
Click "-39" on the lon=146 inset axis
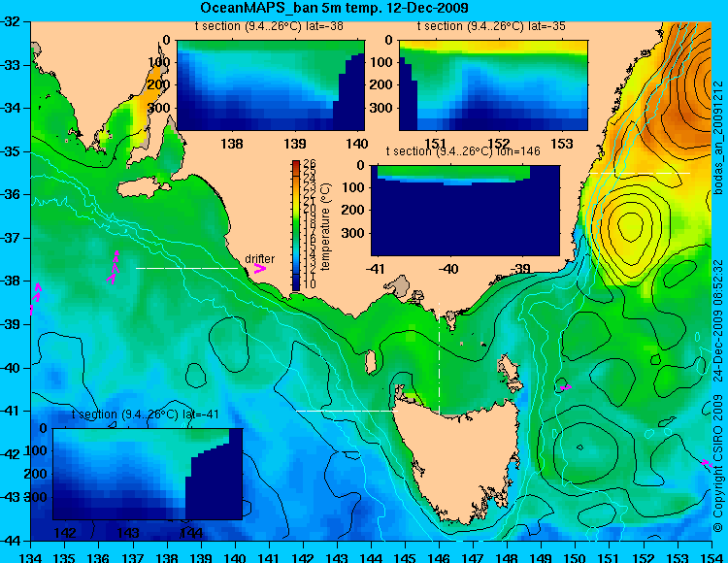point(520,269)
